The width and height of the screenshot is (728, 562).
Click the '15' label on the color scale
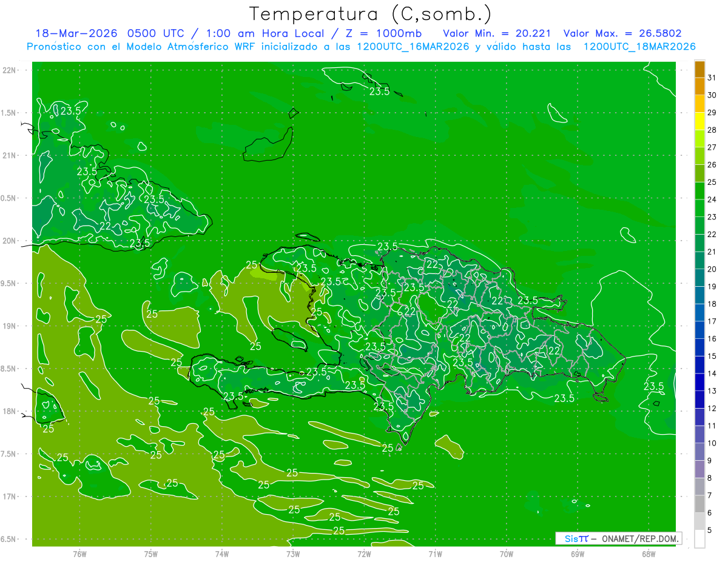click(712, 356)
